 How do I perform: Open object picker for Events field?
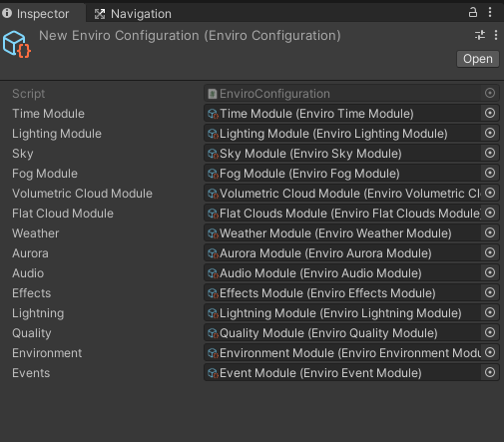(x=490, y=372)
